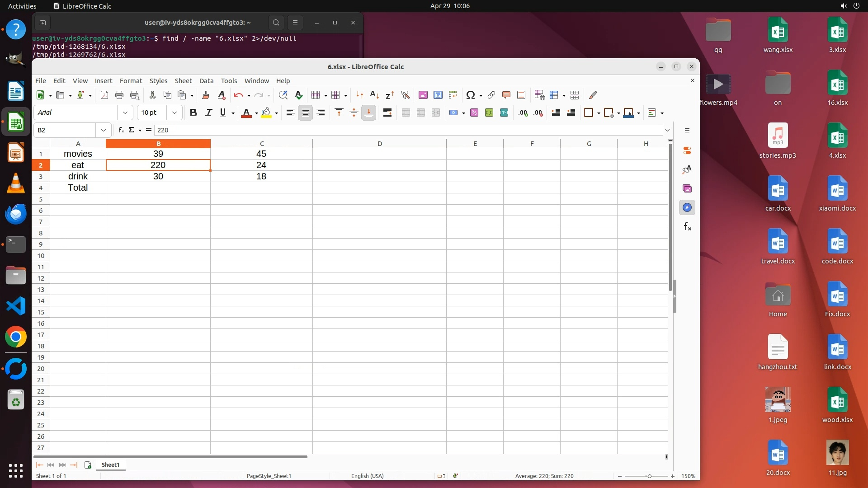868x488 pixels.
Task: Select the Sheet1 tab
Action: coord(110,465)
